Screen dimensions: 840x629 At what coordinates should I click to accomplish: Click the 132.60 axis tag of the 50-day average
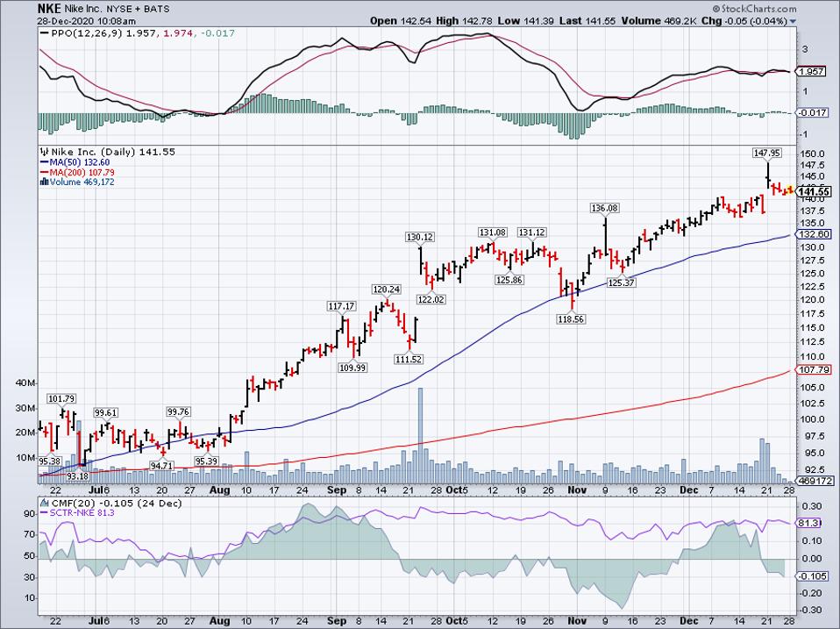coord(815,235)
